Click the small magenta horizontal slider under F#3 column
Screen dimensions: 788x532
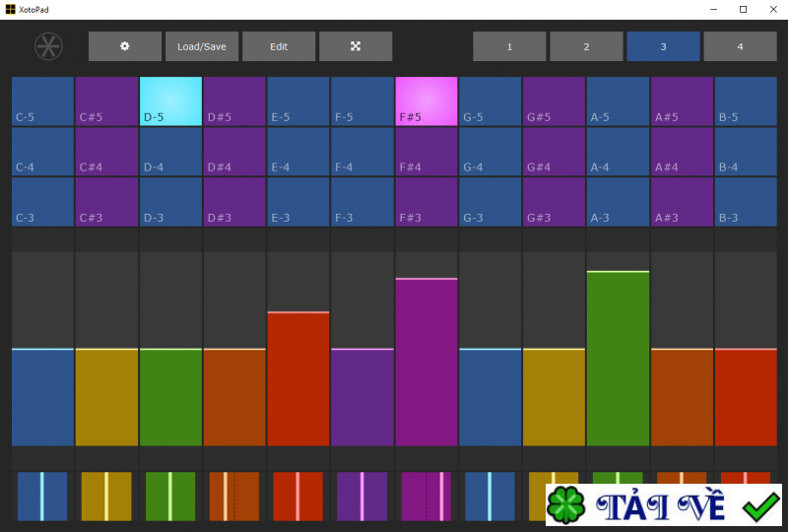(427, 496)
